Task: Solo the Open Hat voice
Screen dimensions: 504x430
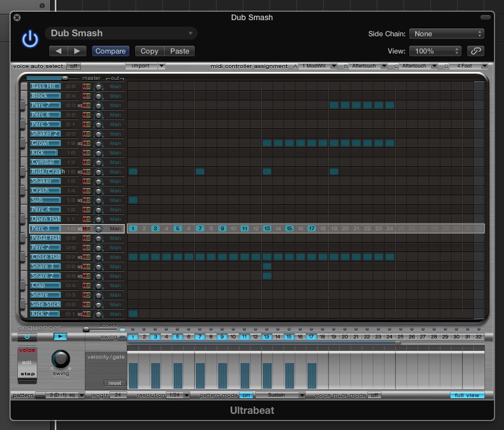Action: pos(88,219)
